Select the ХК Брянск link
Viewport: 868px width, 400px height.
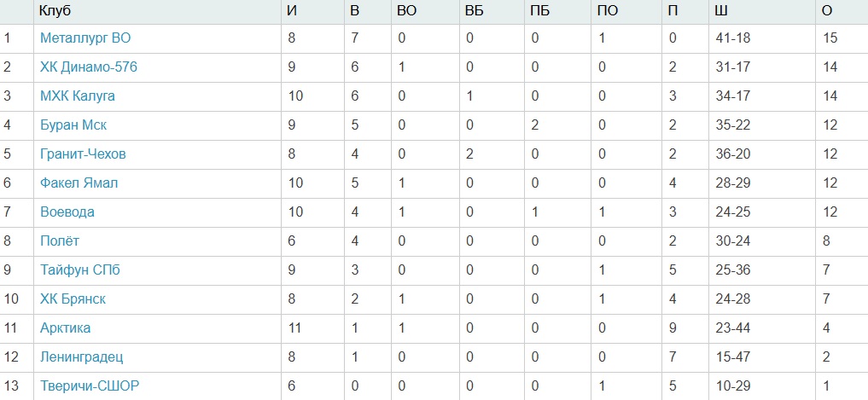(x=73, y=299)
